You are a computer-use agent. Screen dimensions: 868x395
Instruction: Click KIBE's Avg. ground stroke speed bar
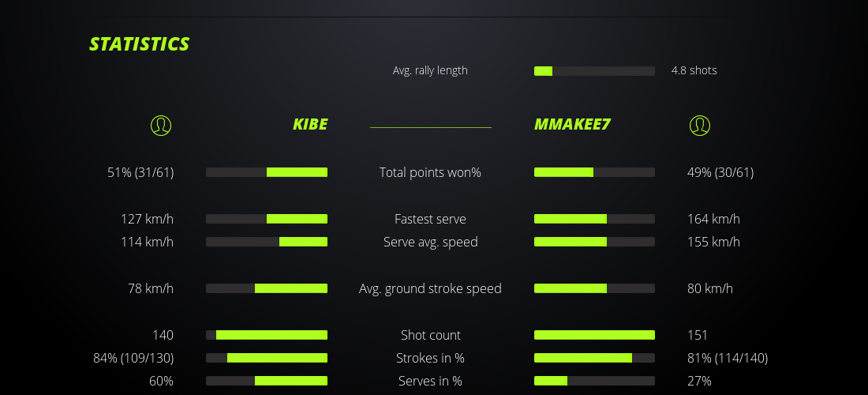[x=267, y=288]
